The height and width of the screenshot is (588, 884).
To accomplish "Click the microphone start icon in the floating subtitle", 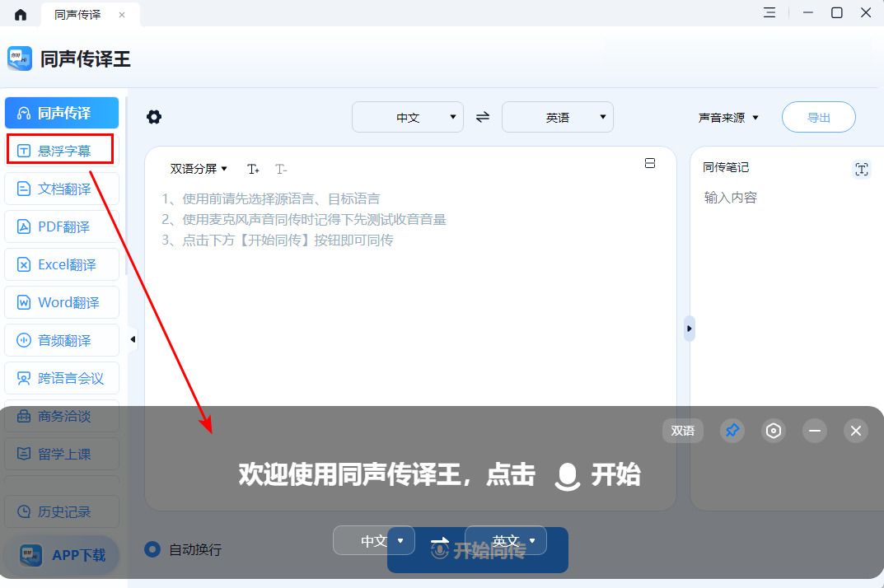I will point(567,476).
